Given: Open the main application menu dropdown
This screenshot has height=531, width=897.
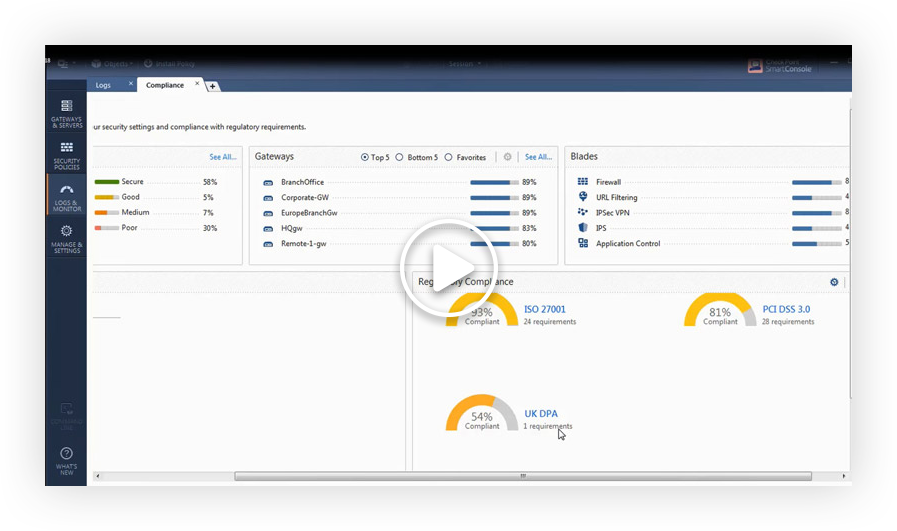Looking at the screenshot, I should (66, 64).
